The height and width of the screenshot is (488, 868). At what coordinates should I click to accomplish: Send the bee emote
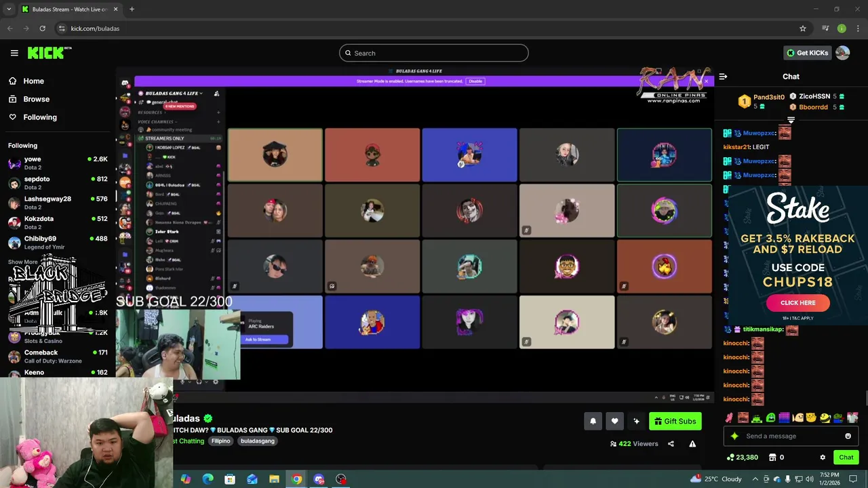coord(825,418)
